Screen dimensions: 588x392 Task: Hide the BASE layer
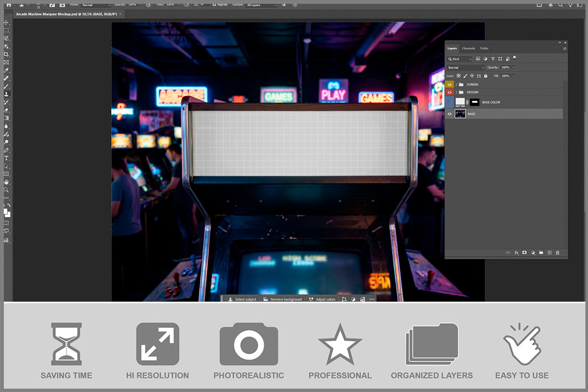pos(449,114)
